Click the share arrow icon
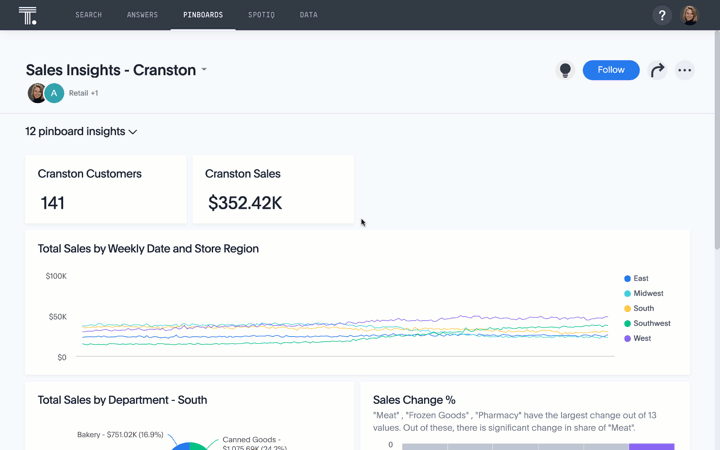This screenshot has width=720, height=450. click(x=657, y=70)
